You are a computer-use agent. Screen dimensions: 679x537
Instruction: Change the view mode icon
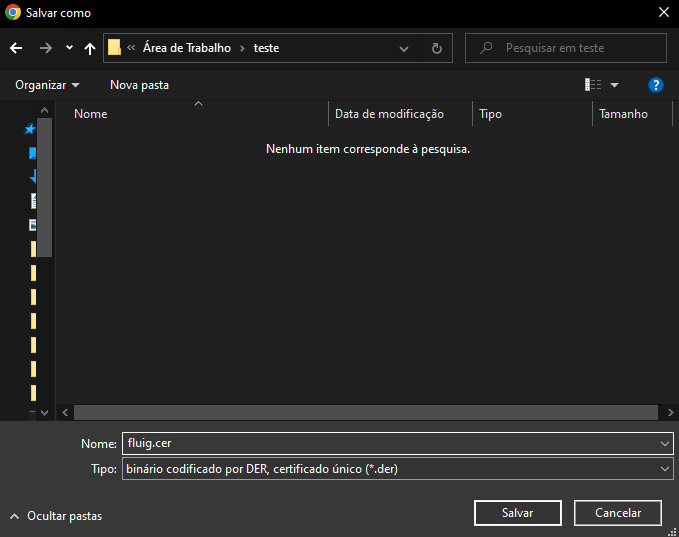pos(593,85)
